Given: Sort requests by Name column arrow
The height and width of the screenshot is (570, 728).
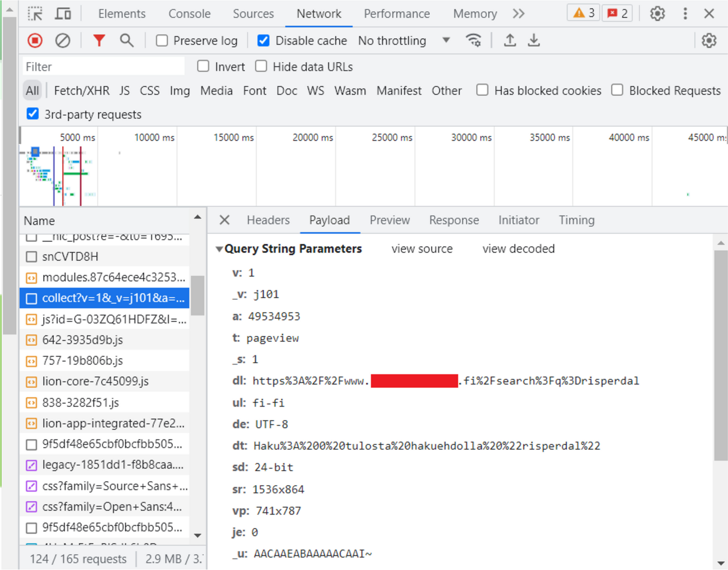Looking at the screenshot, I should click(x=197, y=217).
